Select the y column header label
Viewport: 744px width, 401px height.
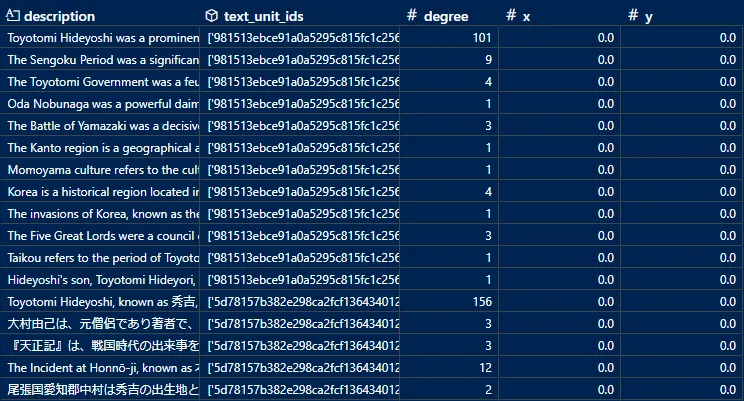tap(649, 18)
